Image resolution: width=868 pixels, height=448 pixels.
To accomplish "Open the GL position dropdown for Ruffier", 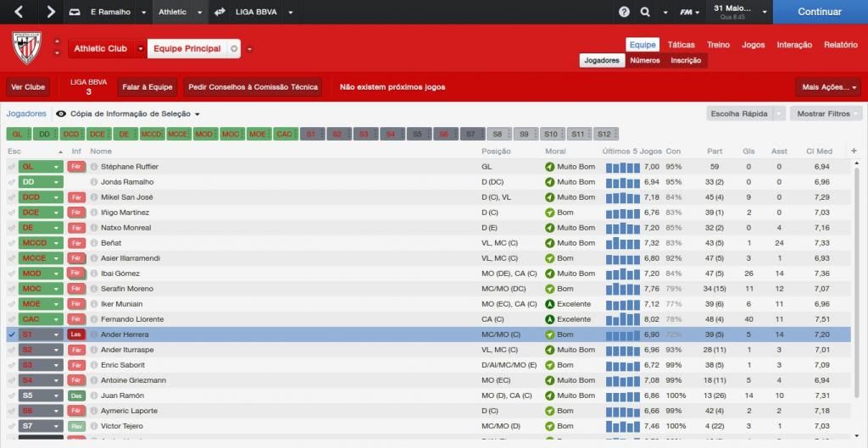I will (57, 167).
